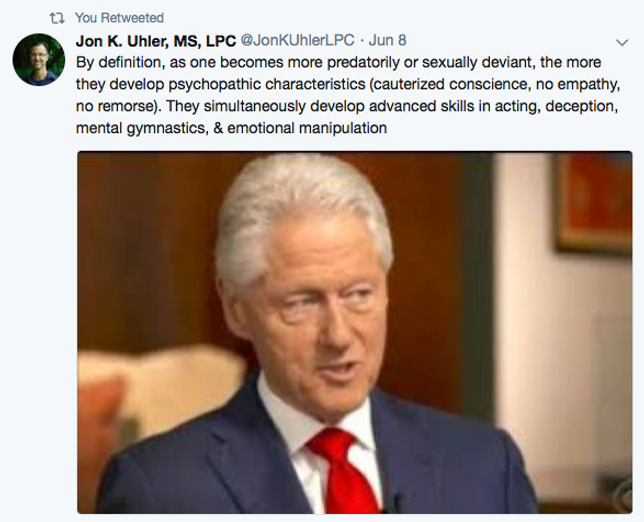Click the @JonKUhlerLPC handle

click(x=297, y=40)
